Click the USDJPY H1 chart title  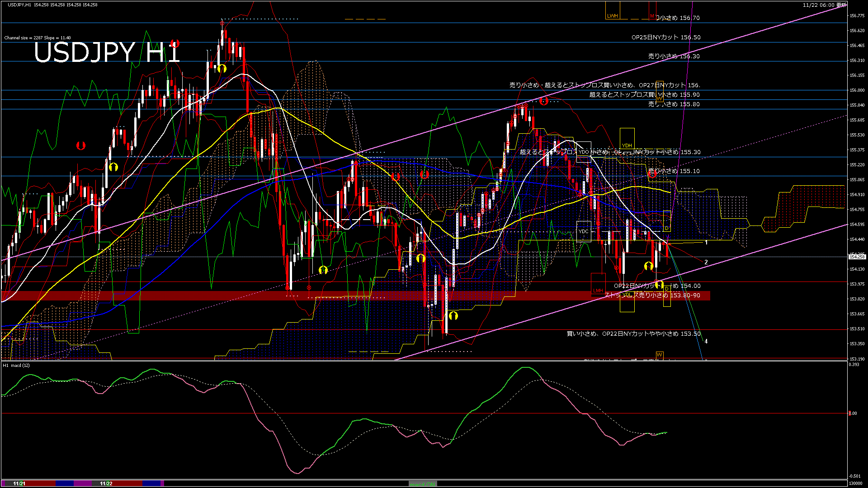(x=107, y=53)
